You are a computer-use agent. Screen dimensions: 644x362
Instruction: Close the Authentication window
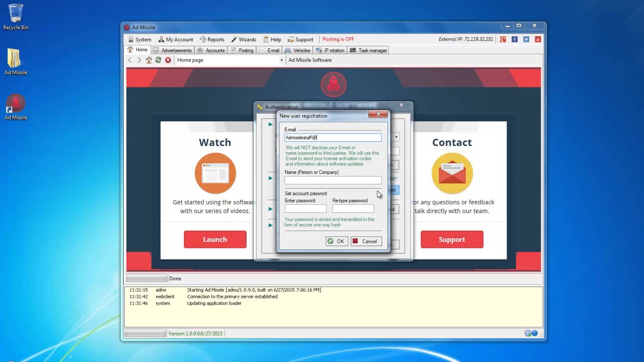tap(401, 105)
